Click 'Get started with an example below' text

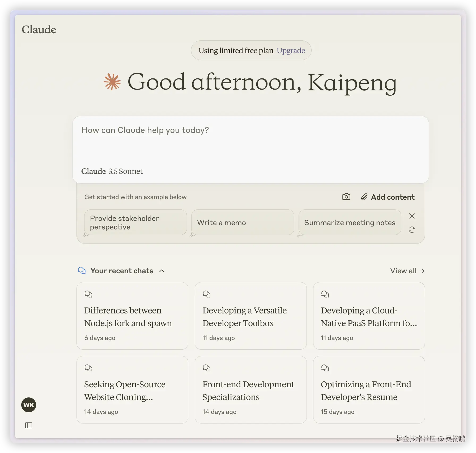[x=135, y=197]
